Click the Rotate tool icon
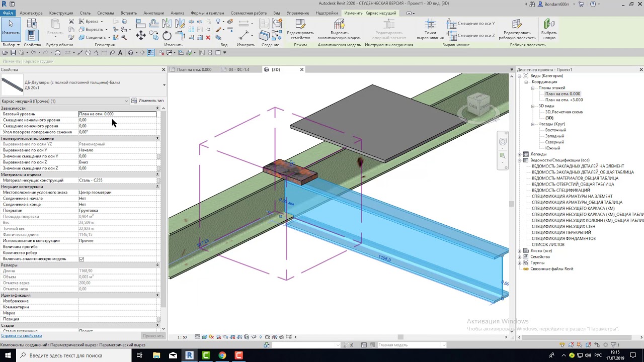Image resolution: width=644 pixels, height=362 pixels. [x=167, y=35]
